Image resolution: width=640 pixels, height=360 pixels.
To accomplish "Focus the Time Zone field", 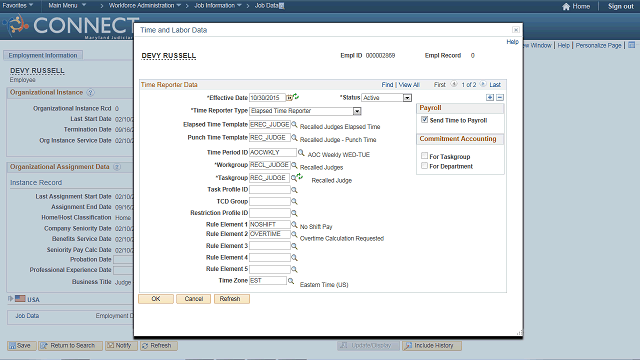I will [x=268, y=280].
